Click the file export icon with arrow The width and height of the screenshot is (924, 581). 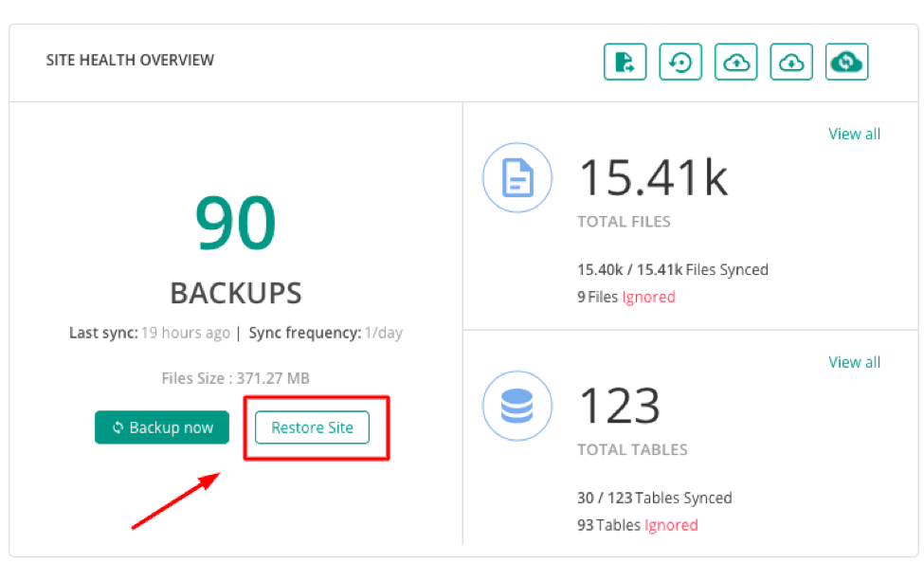point(625,62)
